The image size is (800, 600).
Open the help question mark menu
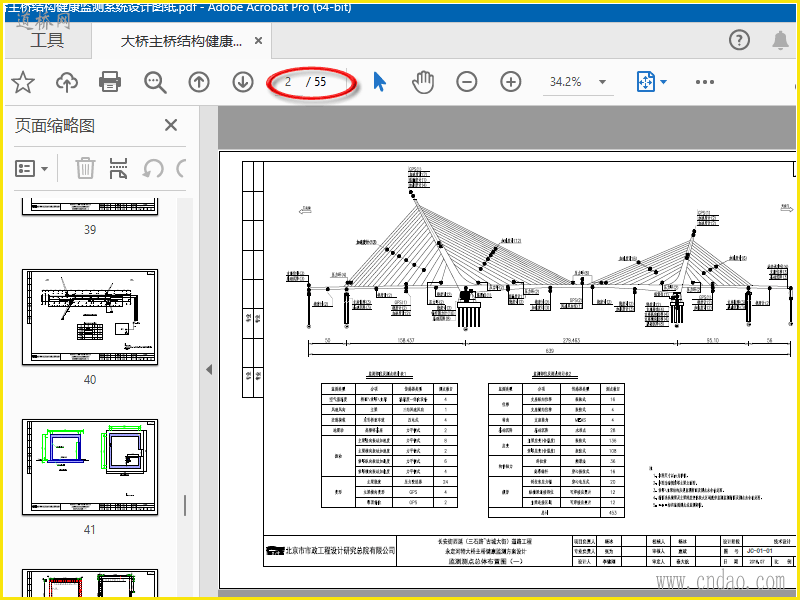739,40
